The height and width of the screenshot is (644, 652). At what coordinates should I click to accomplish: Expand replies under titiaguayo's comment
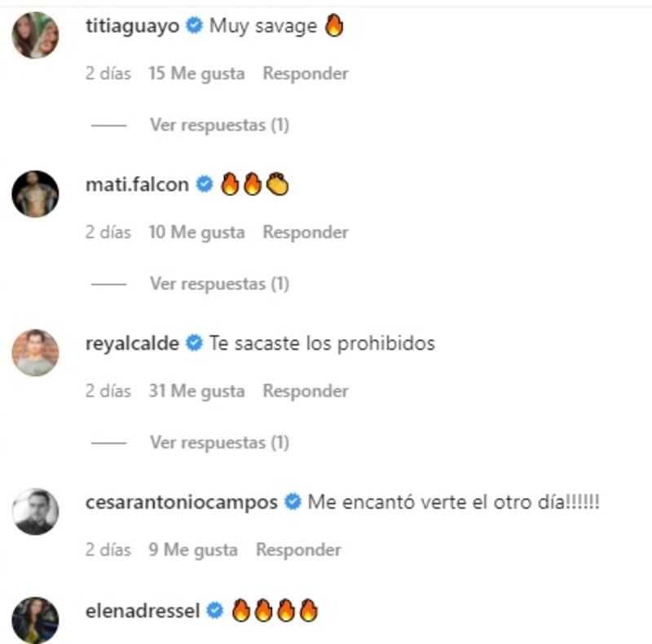tap(219, 125)
